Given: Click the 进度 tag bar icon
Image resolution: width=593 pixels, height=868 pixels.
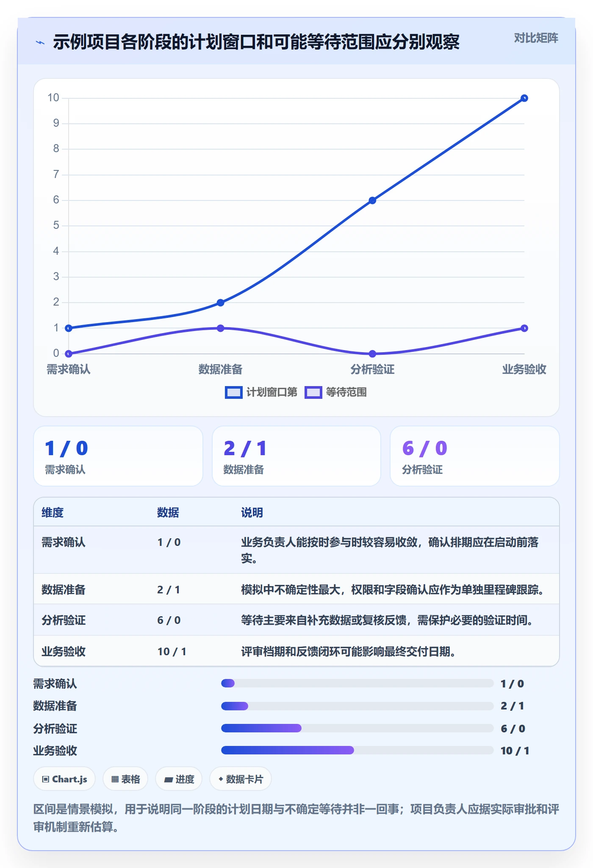Looking at the screenshot, I should point(169,779).
